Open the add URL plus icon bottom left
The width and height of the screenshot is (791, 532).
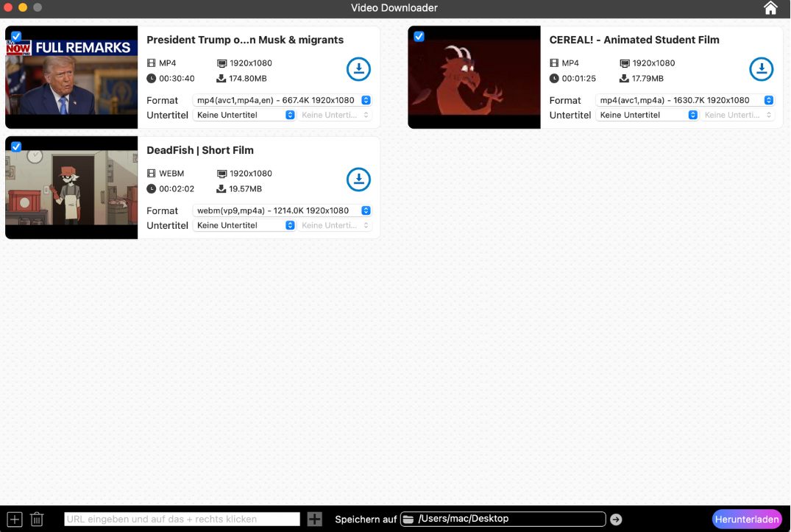[x=14, y=519]
